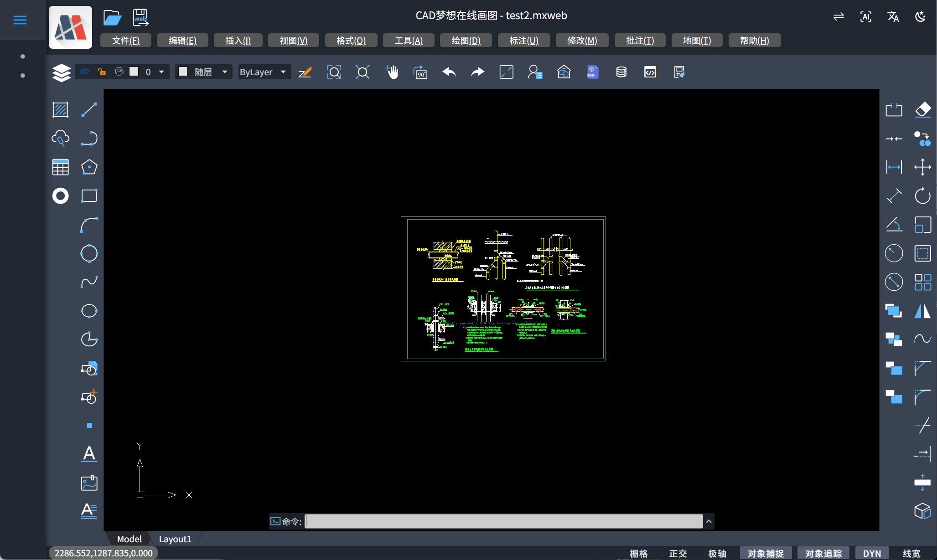Click the Pan hand tool
Image resolution: width=937 pixels, height=560 pixels.
[x=391, y=72]
